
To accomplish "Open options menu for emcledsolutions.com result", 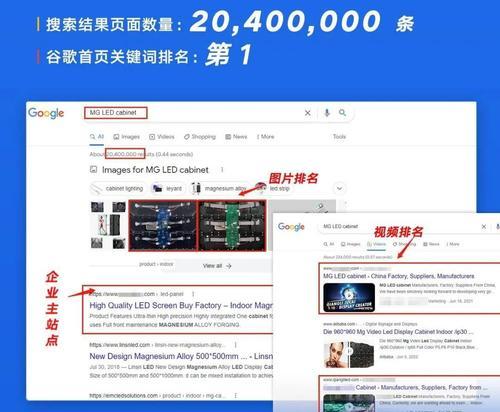I will [x=236, y=396].
